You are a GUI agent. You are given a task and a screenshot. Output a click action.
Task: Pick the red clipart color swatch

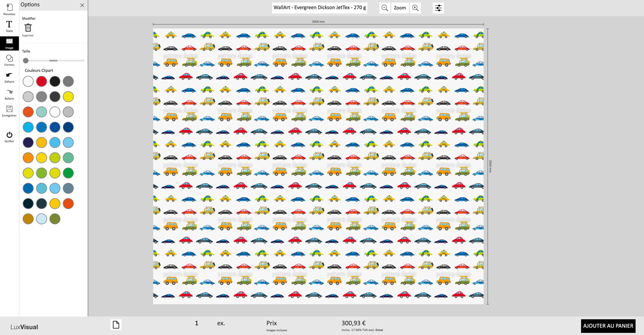point(41,82)
